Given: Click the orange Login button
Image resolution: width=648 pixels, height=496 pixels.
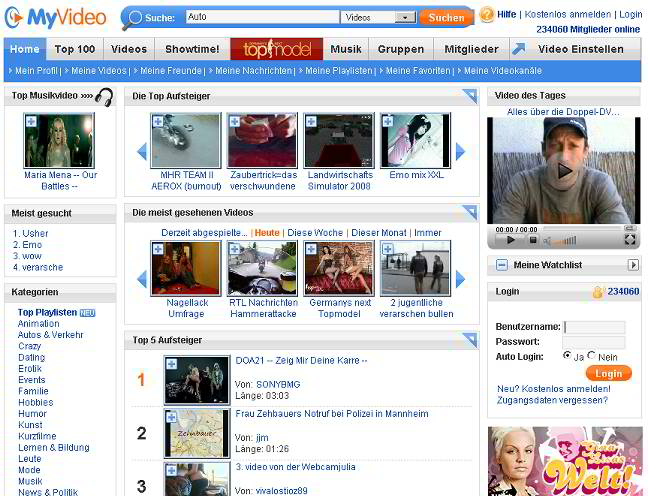Looking at the screenshot, I should 609,373.
